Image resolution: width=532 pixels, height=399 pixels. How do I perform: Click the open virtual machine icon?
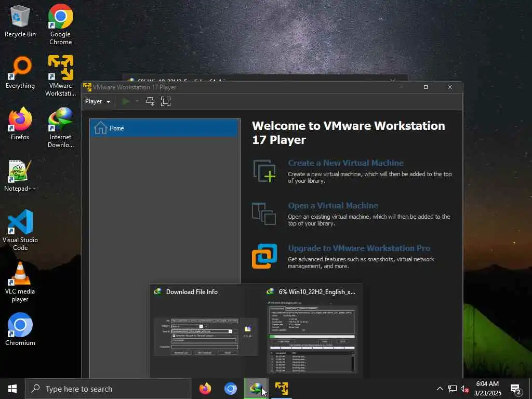coord(264,214)
